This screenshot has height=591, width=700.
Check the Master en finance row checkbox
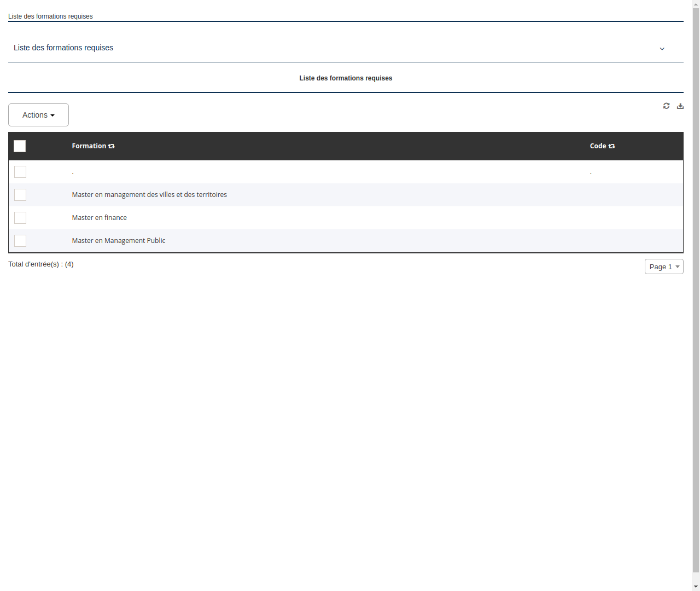click(x=20, y=218)
